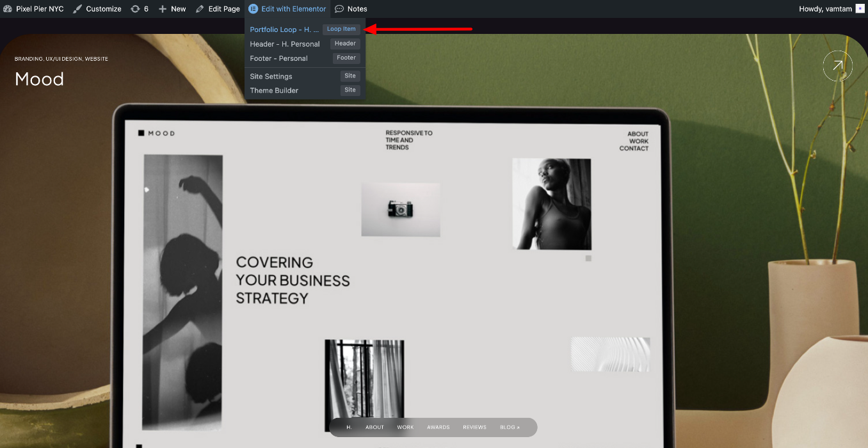Screen dimensions: 868x448
Task: Click the Customize paintbrush icon
Action: [x=77, y=9]
